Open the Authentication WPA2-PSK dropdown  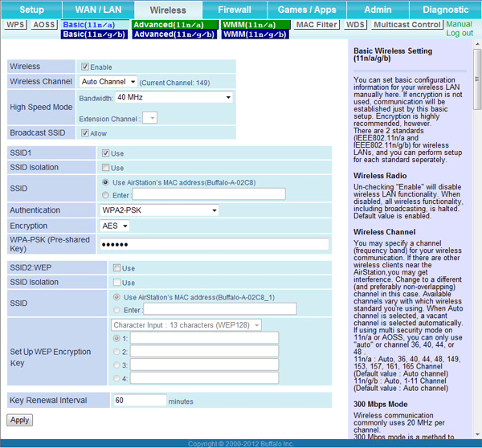(x=159, y=210)
